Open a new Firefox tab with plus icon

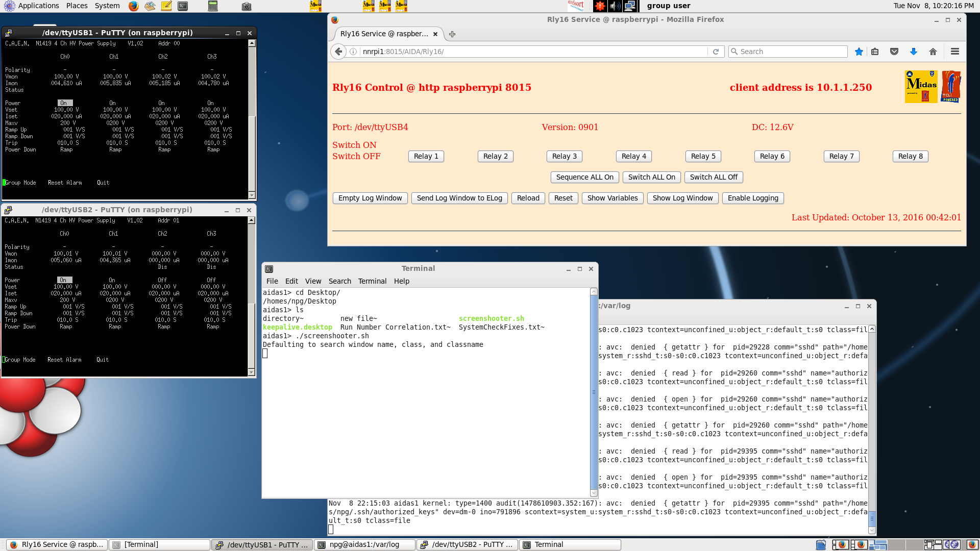[x=452, y=34]
